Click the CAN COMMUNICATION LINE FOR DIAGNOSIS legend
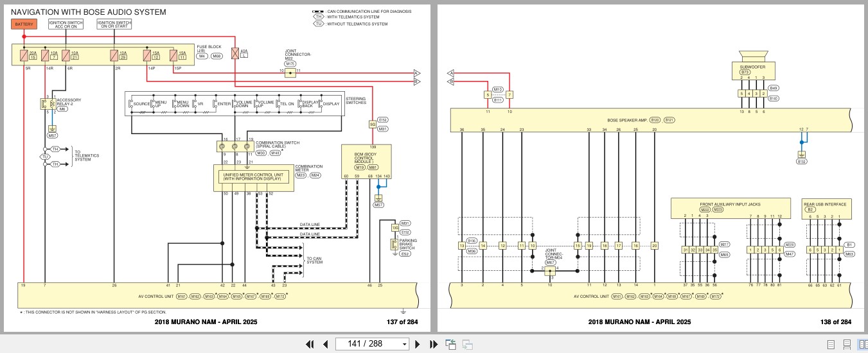 pyautogui.click(x=362, y=12)
